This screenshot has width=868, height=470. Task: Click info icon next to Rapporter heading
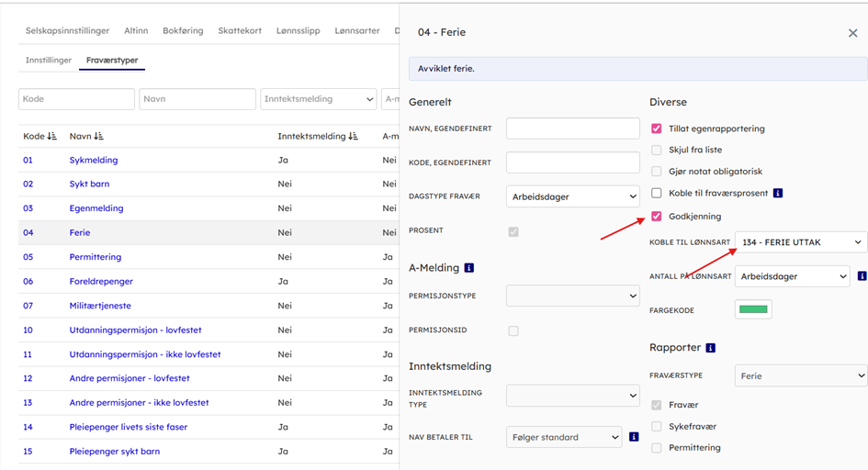(711, 348)
